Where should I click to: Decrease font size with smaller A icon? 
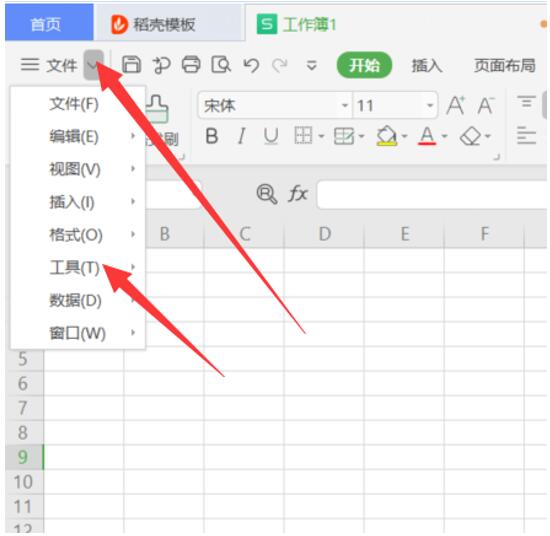486,105
